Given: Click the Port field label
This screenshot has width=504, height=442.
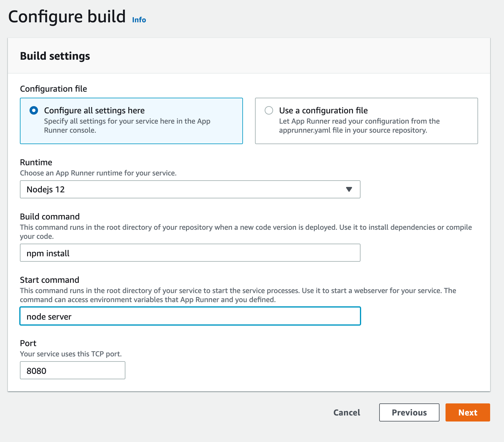Looking at the screenshot, I should 28,343.
